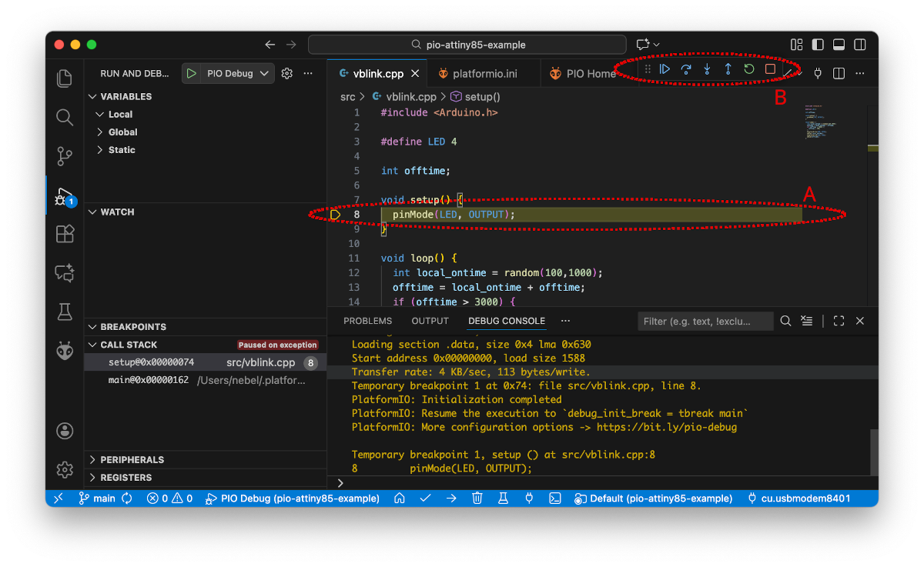Select PIO Debug configuration dropdown
Viewport: 924px width, 567px height.
click(x=238, y=73)
